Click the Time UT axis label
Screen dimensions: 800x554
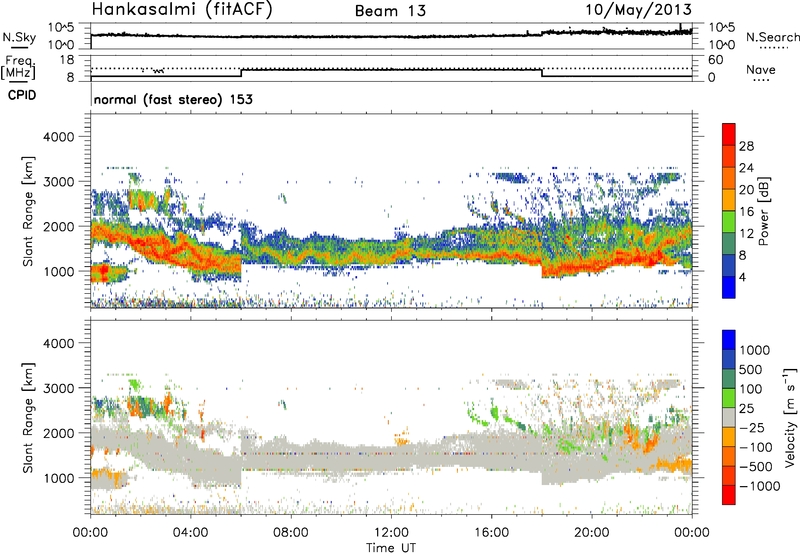coord(391,547)
